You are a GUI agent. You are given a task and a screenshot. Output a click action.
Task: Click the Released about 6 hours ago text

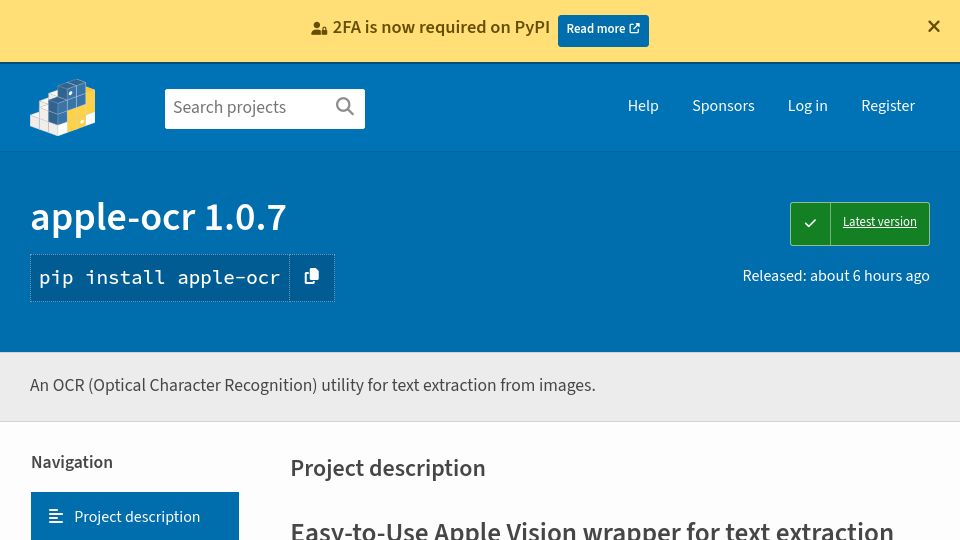[x=836, y=276]
